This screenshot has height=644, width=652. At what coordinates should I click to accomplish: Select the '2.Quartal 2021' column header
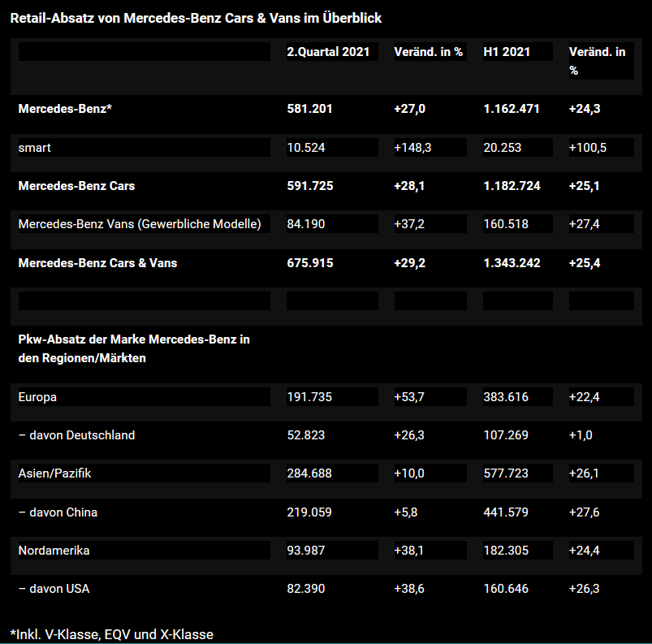tap(328, 51)
